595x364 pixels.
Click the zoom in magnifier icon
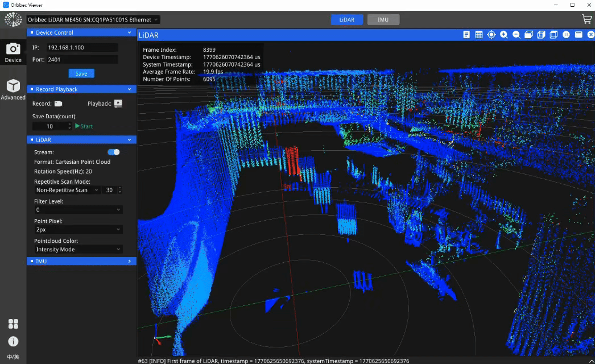[504, 35]
